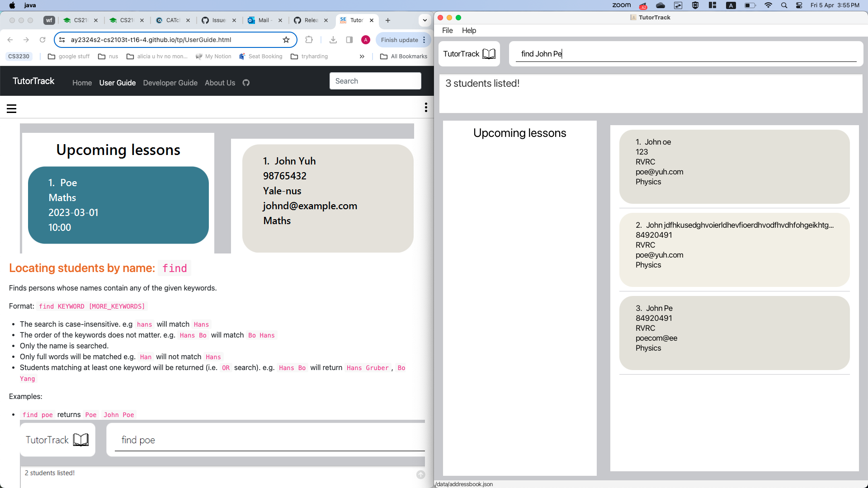The width and height of the screenshot is (868, 488).
Task: Expand the tab search dropdown arrow
Action: [425, 20]
